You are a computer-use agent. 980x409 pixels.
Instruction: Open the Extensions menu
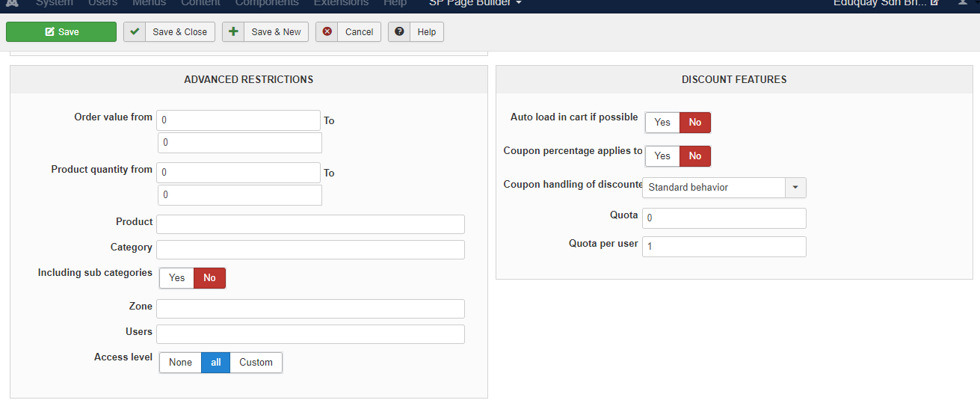341,3
